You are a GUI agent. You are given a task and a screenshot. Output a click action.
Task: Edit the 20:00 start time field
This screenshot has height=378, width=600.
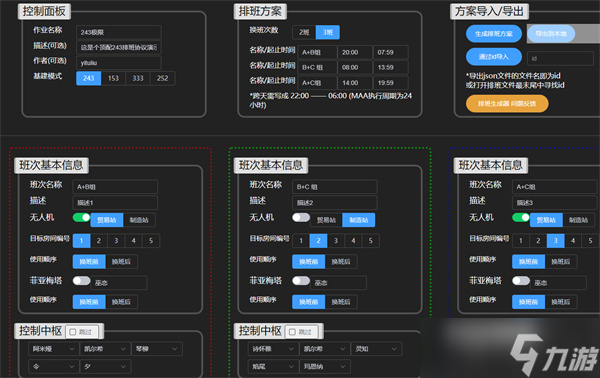(x=355, y=52)
